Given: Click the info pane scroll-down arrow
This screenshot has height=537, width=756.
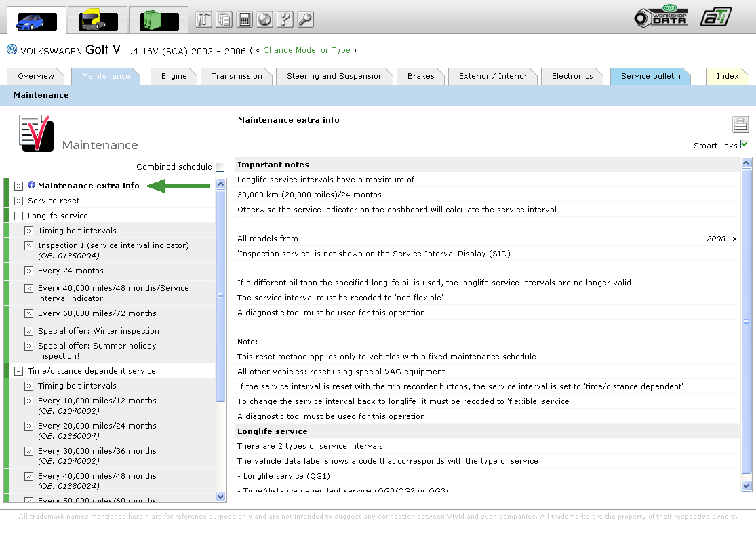Looking at the screenshot, I should coord(746,486).
